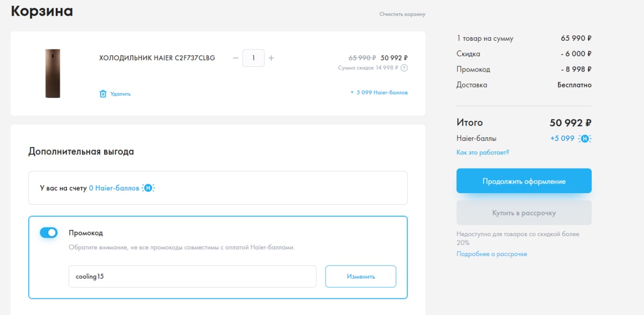Click the Удалить link for the refrigerator
This screenshot has height=315, width=644.
(120, 94)
